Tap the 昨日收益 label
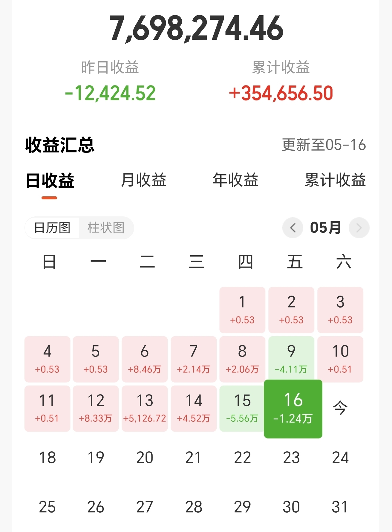Viewport: 392px width, 532px height. pos(110,67)
